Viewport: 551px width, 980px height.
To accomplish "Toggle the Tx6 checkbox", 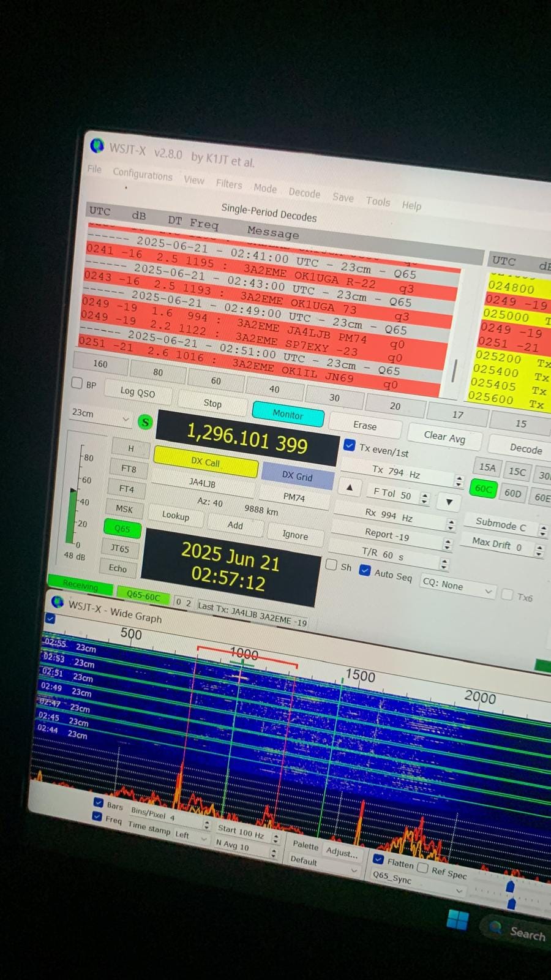I will pyautogui.click(x=507, y=594).
